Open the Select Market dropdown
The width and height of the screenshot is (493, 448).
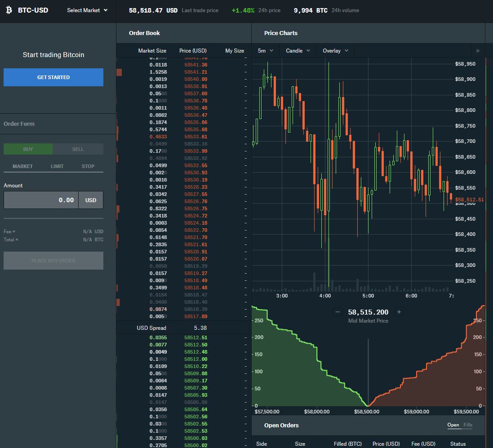87,10
